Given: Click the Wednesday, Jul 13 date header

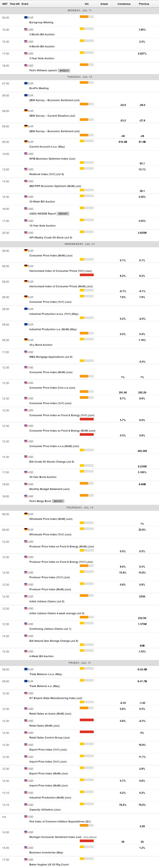Looking at the screenshot, I should [79, 244].
